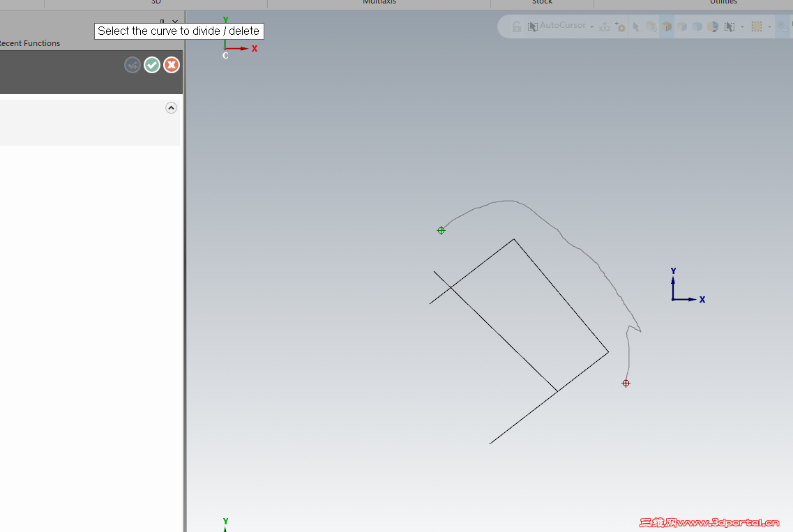The image size is (793, 532).
Task: Click OK and Create New Operation button
Action: click(133, 65)
